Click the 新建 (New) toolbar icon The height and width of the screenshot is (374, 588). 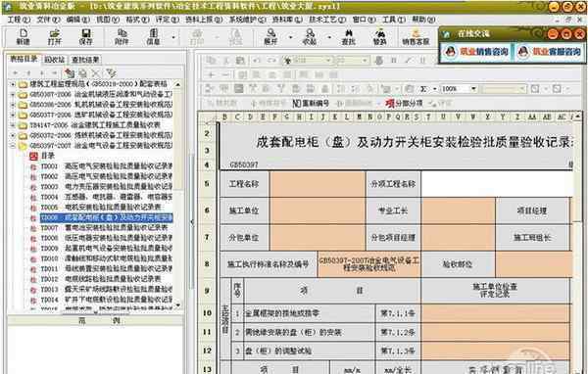(23, 37)
